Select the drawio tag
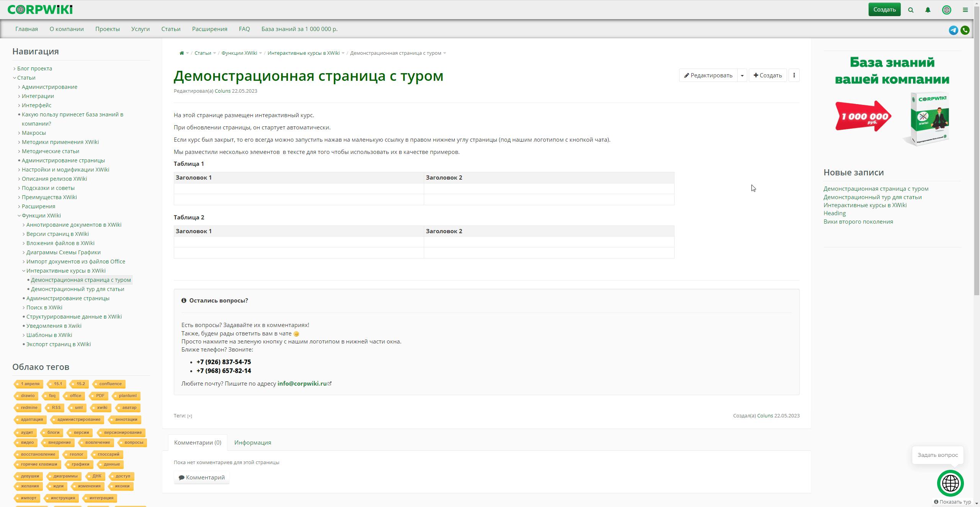Screen dimensions: 980x507 click(x=26, y=396)
